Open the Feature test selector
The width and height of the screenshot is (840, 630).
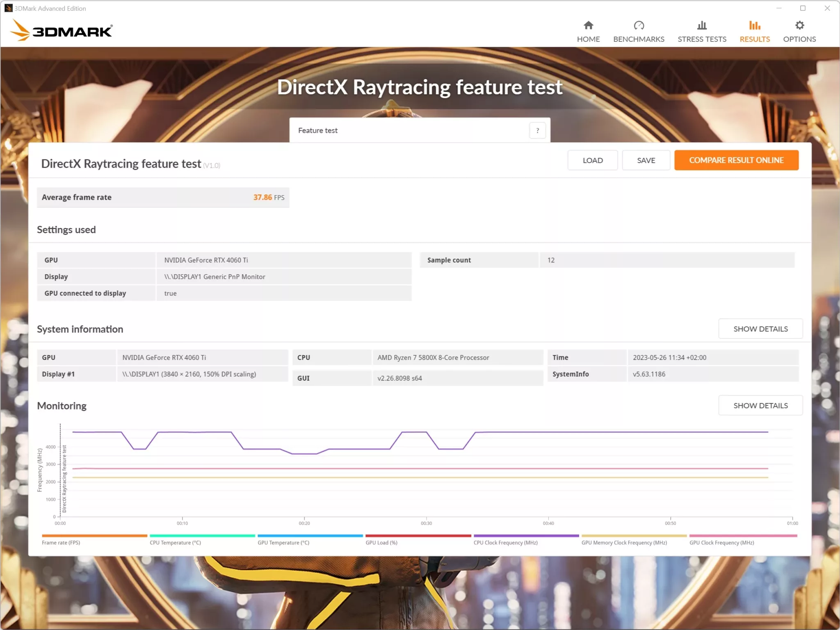(x=410, y=130)
